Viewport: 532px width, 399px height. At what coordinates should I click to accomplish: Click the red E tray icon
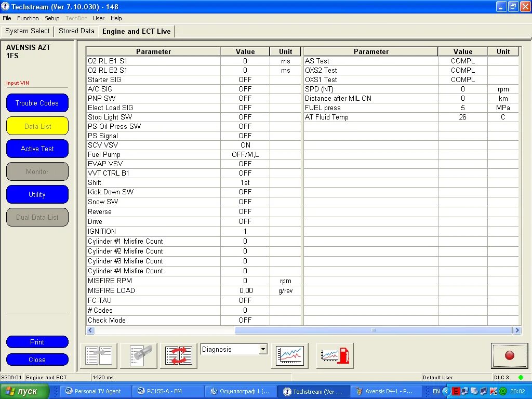(x=456, y=391)
